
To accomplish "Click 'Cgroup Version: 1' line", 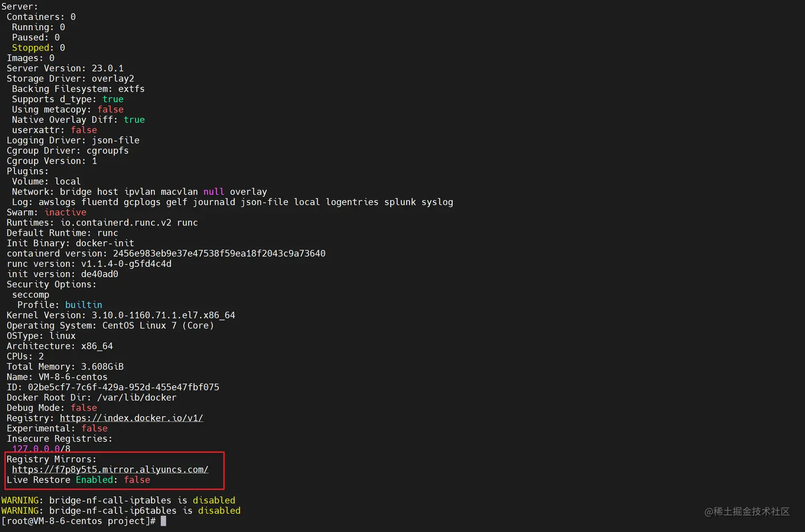I will point(52,161).
